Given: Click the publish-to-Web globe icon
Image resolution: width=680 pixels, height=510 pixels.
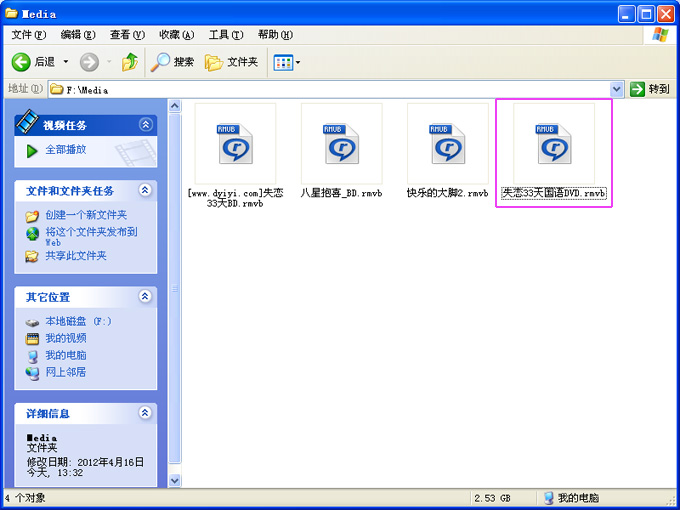Looking at the screenshot, I should tap(33, 234).
